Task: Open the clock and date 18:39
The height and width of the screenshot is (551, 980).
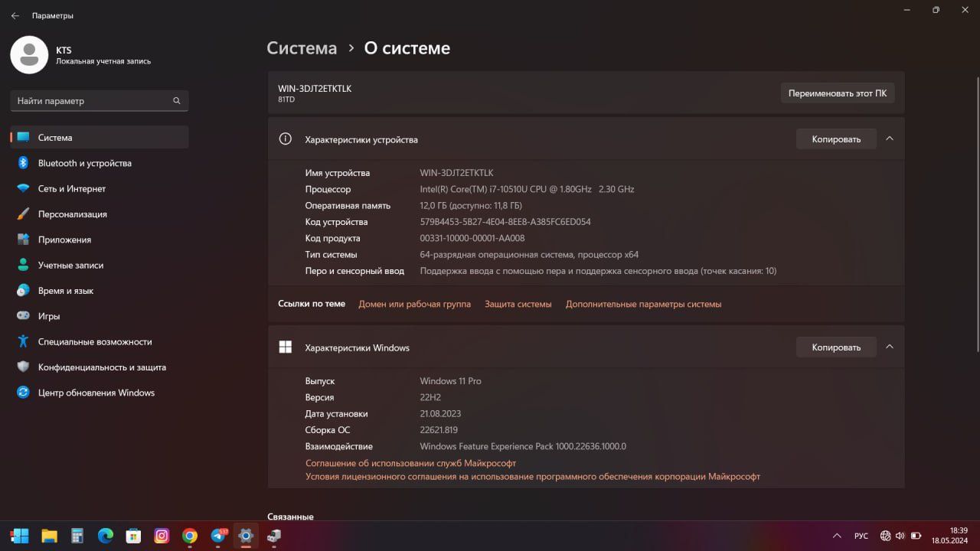Action: (x=949, y=535)
